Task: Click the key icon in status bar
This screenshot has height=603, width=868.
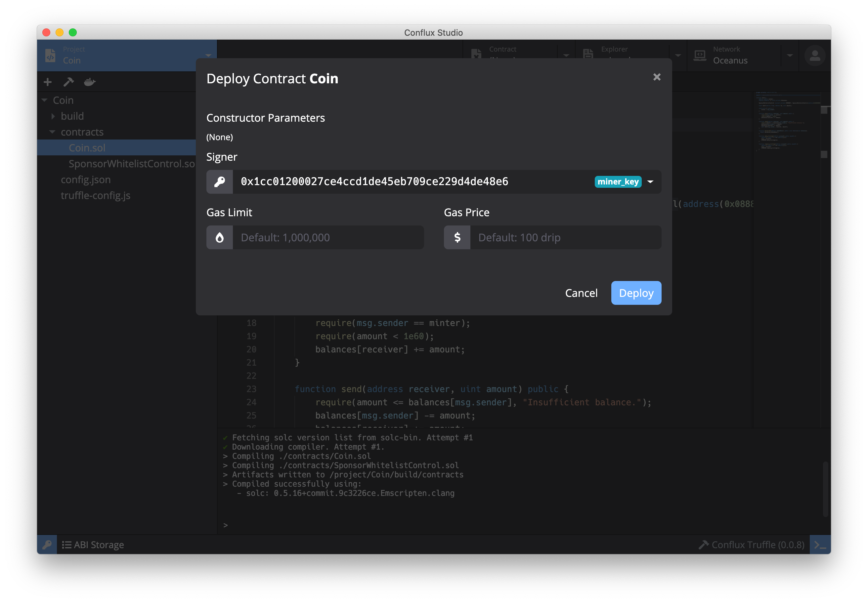Action: tap(47, 544)
